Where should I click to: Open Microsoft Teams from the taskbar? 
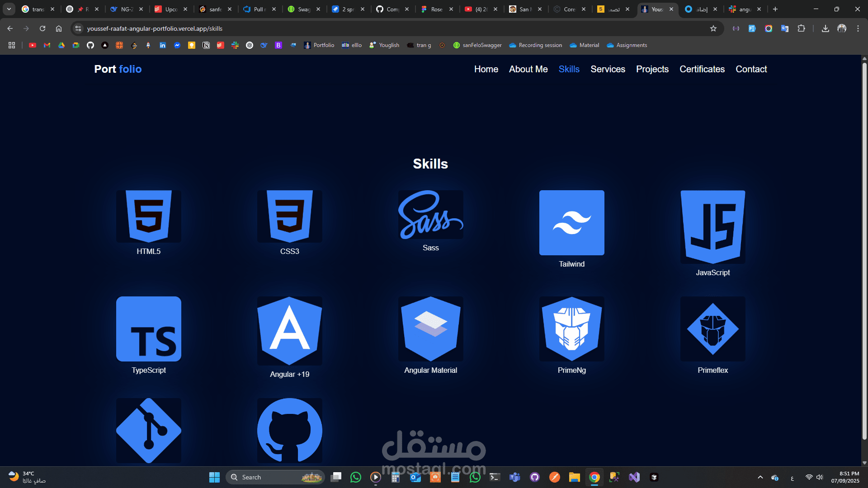pyautogui.click(x=515, y=477)
